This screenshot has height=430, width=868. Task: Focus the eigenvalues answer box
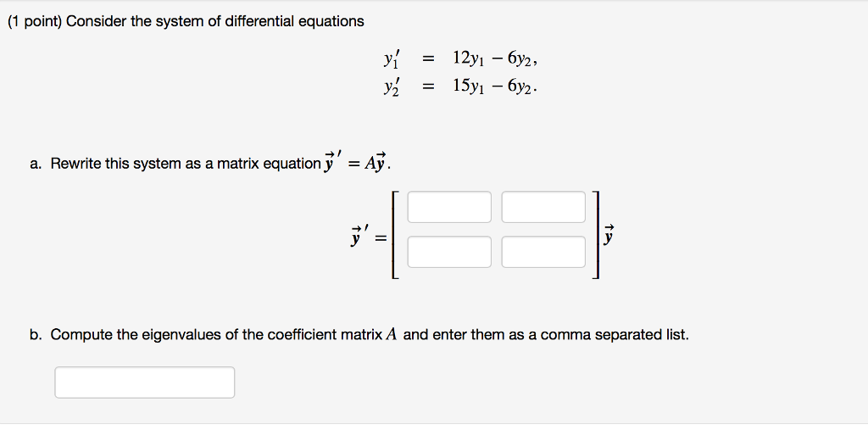(x=144, y=383)
